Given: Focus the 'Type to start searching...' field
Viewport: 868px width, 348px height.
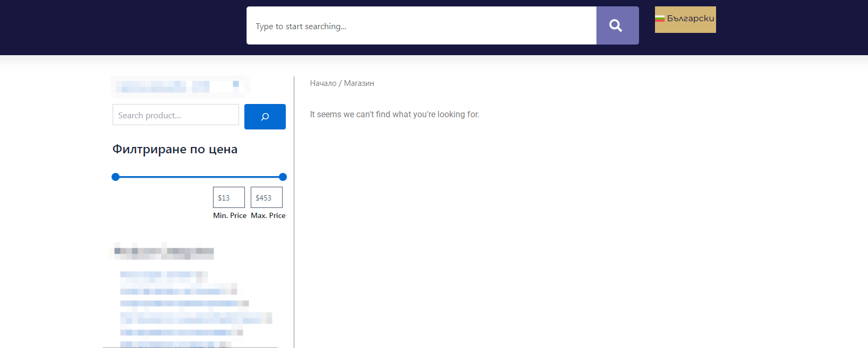Looking at the screenshot, I should (x=421, y=25).
